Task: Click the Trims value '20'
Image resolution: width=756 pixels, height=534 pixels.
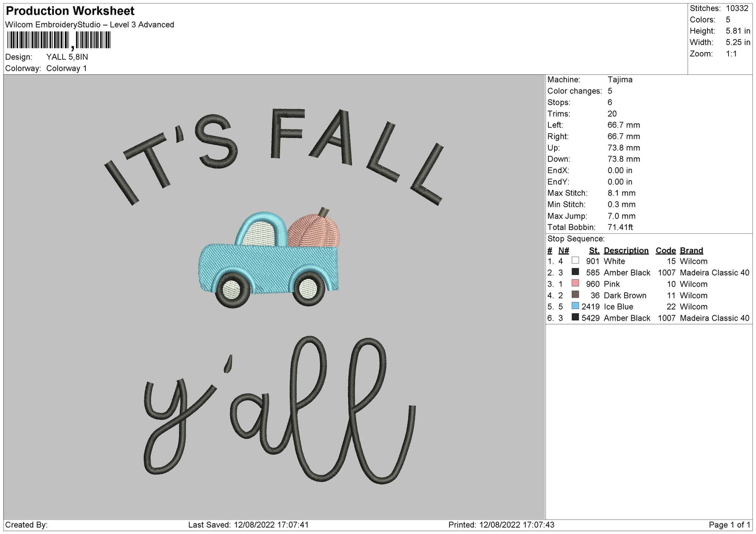Action: [x=612, y=113]
